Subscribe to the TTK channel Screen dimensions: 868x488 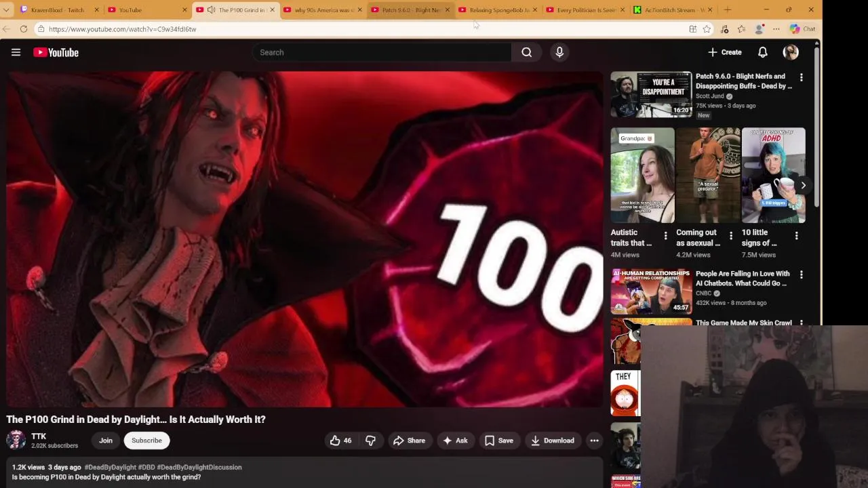point(146,441)
